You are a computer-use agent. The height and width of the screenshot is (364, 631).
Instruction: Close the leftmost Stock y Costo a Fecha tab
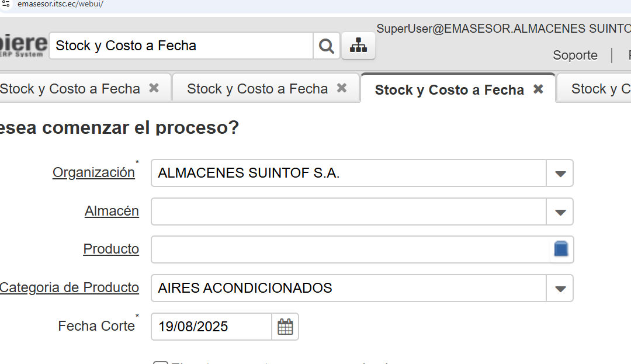pyautogui.click(x=154, y=88)
